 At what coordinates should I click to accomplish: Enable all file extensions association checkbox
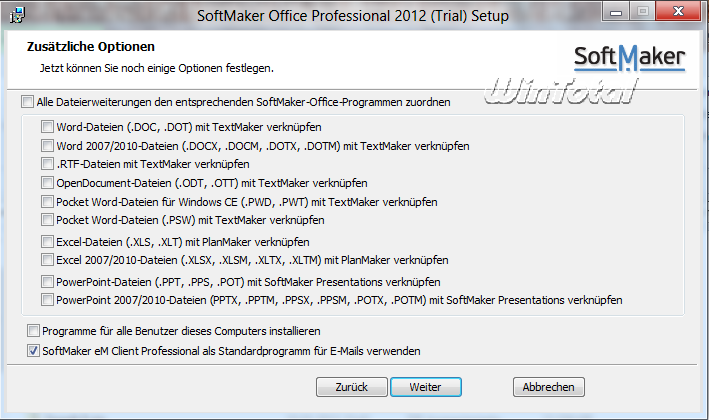tap(26, 102)
